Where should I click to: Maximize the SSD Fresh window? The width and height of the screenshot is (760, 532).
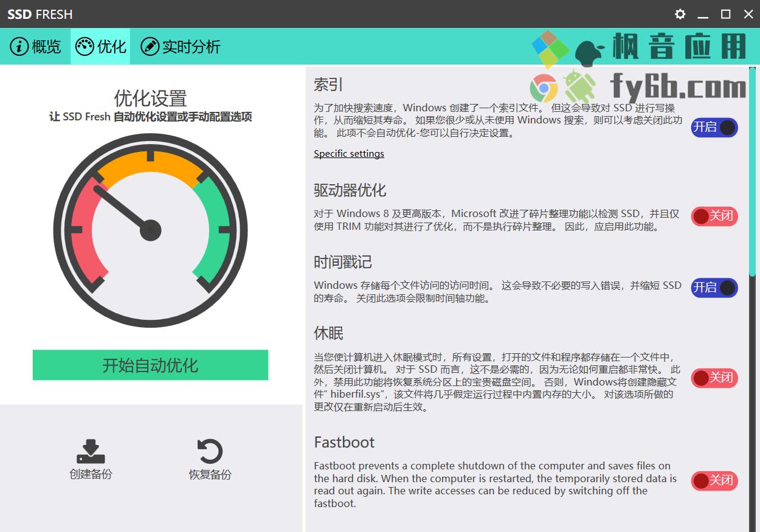point(726,14)
